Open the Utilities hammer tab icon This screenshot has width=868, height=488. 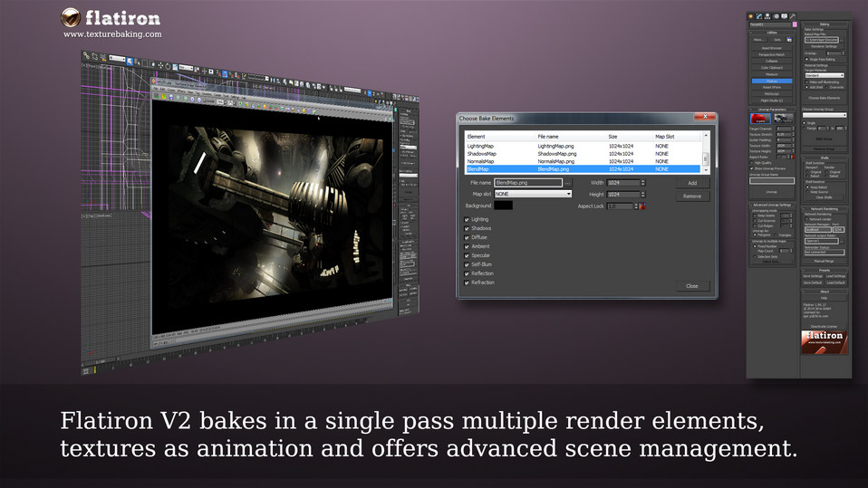tap(792, 16)
